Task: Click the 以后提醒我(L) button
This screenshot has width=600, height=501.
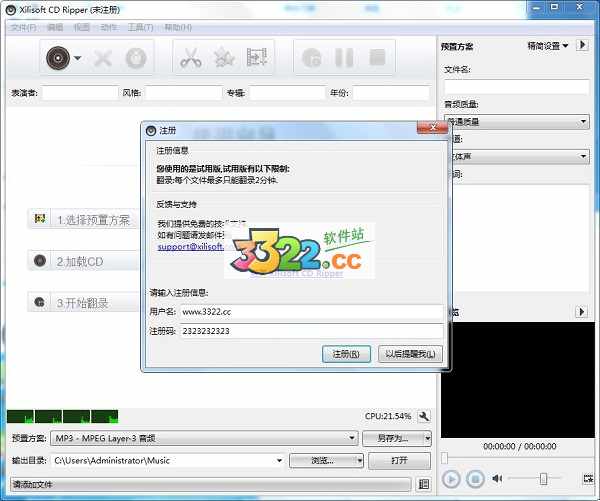Action: (410, 354)
